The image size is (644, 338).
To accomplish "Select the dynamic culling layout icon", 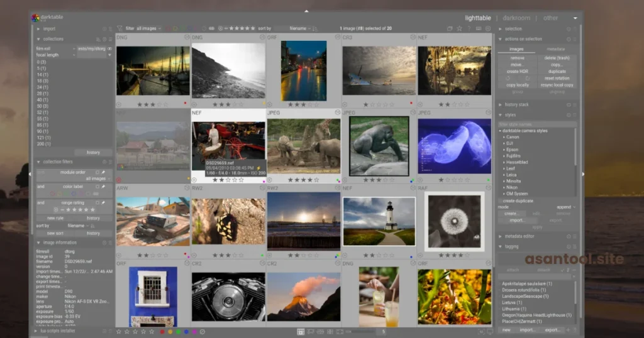I will 330,332.
